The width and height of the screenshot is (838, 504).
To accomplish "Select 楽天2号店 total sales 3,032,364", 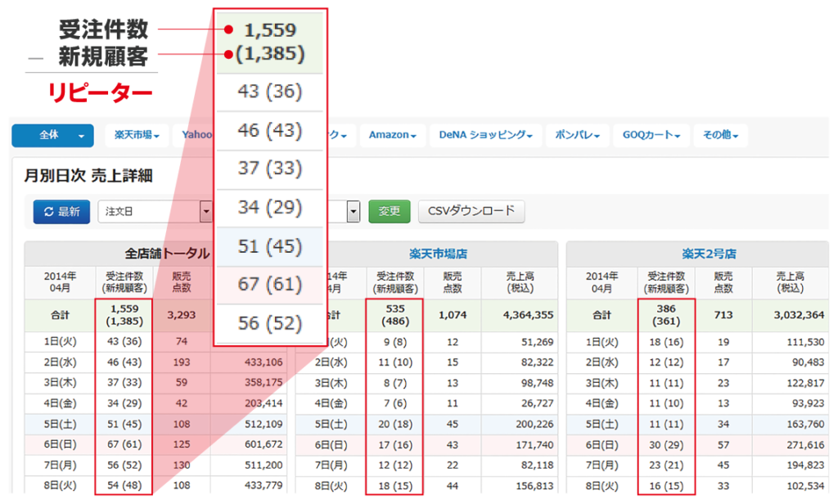I will click(x=799, y=315).
